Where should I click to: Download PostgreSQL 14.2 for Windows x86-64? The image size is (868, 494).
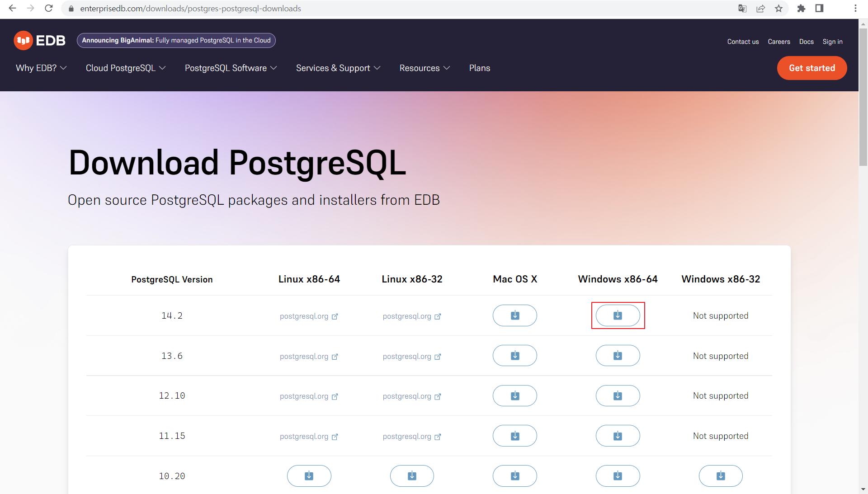(x=618, y=315)
